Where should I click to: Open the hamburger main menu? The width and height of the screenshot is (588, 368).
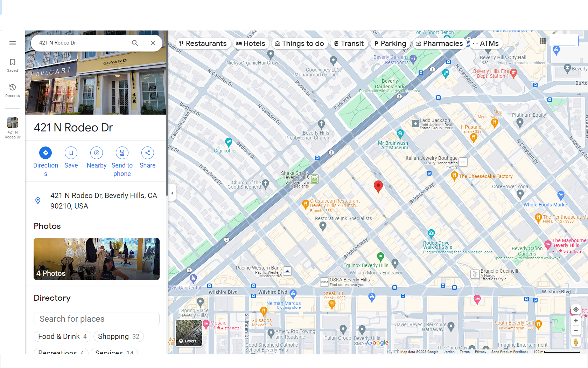(x=13, y=43)
